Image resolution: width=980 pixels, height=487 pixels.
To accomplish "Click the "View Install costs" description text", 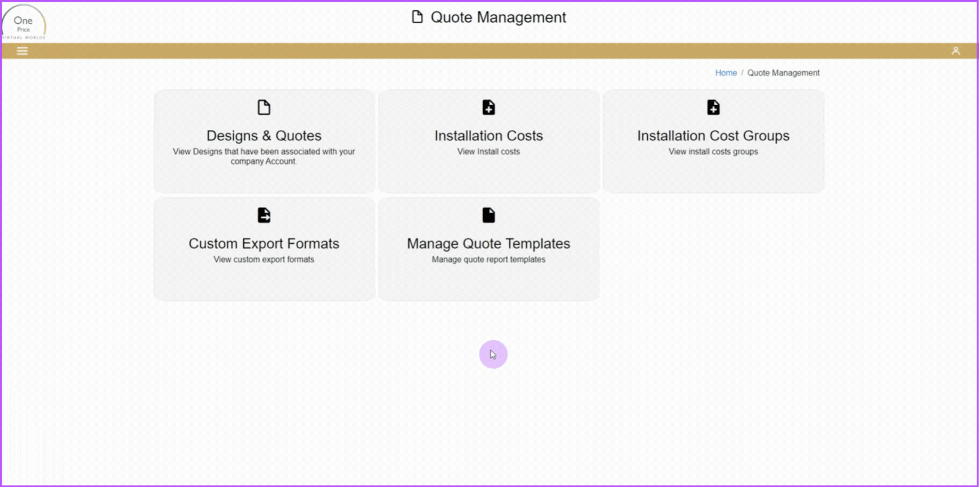I will [x=489, y=152].
